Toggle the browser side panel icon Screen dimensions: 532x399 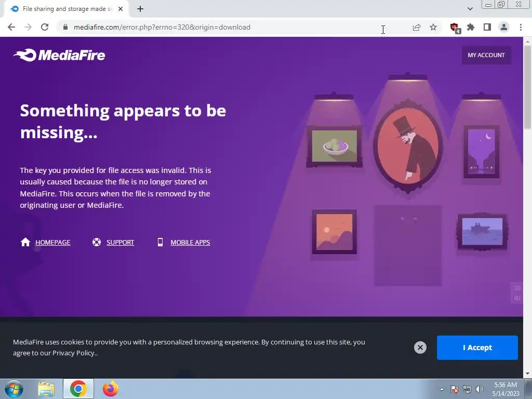click(487, 27)
